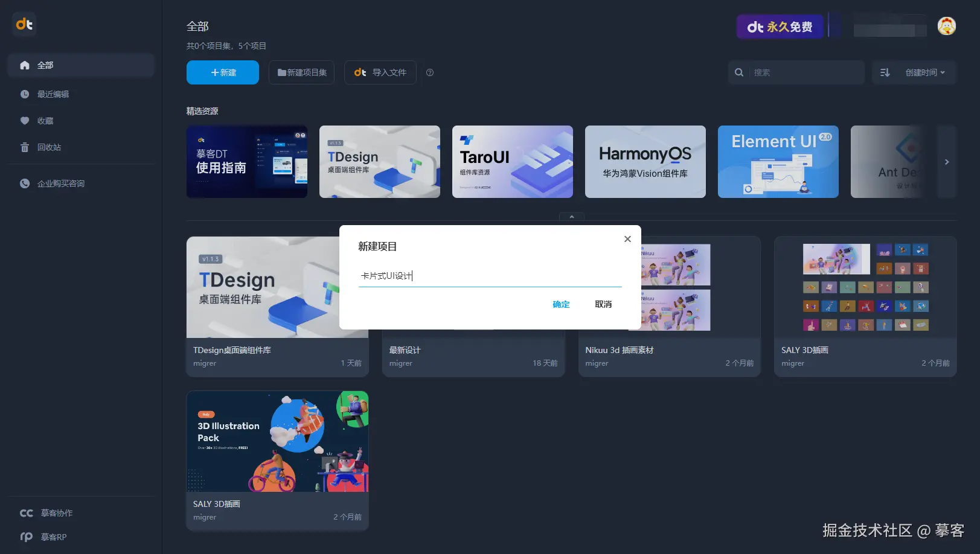Open the TaroUI resource card
The width and height of the screenshot is (980, 554).
(x=513, y=162)
